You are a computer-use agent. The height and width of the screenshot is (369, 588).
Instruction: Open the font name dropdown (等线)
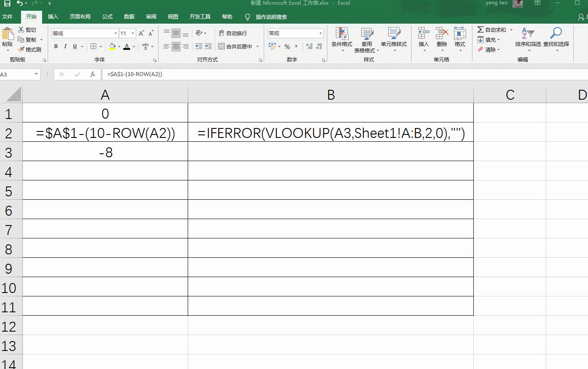point(116,34)
